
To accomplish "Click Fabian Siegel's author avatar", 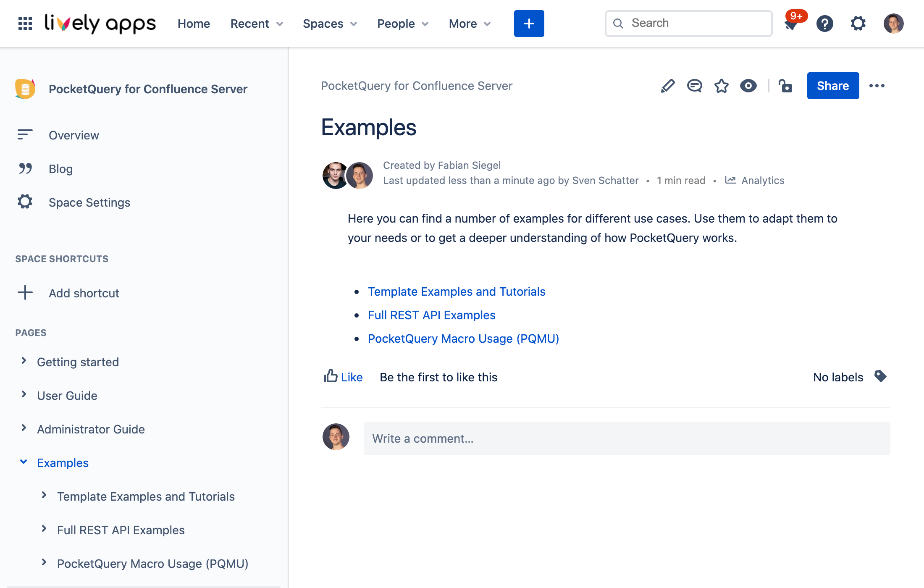I will coord(335,176).
